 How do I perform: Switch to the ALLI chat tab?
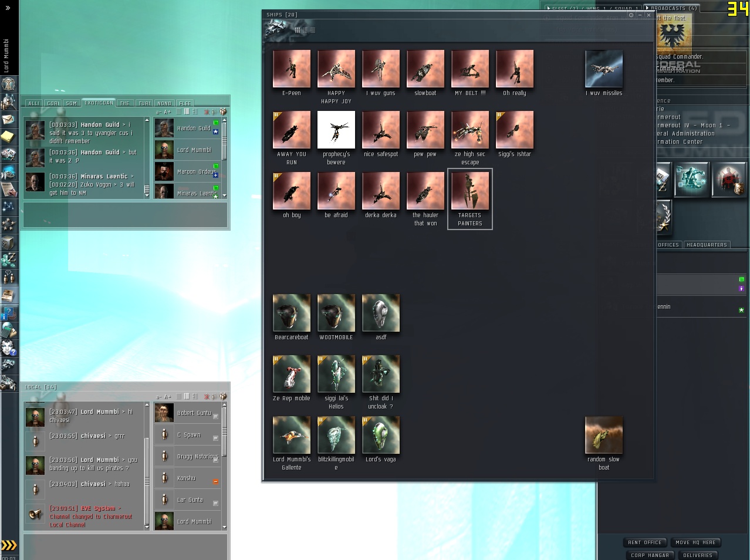[34, 103]
